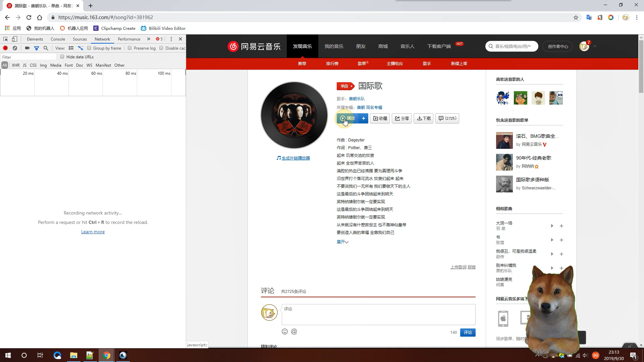The image size is (644, 362).
Task: Open the DevTools three-dot customize menu
Action: click(x=171, y=39)
